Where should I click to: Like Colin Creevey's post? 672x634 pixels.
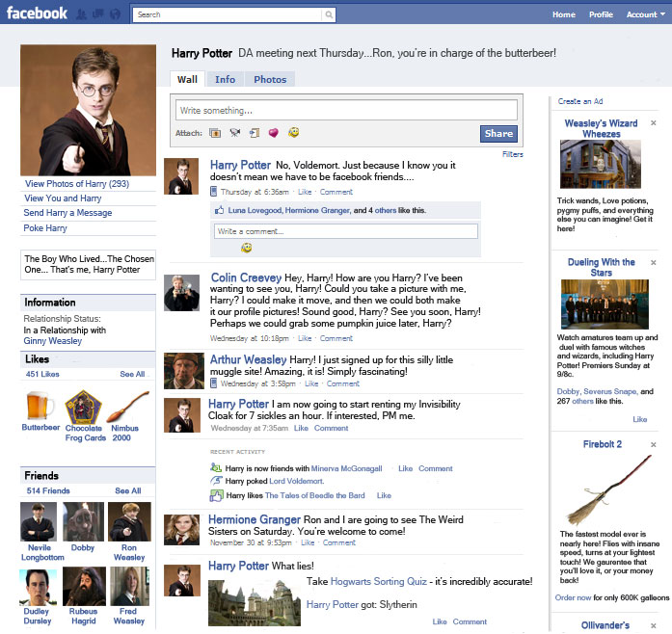coord(305,338)
